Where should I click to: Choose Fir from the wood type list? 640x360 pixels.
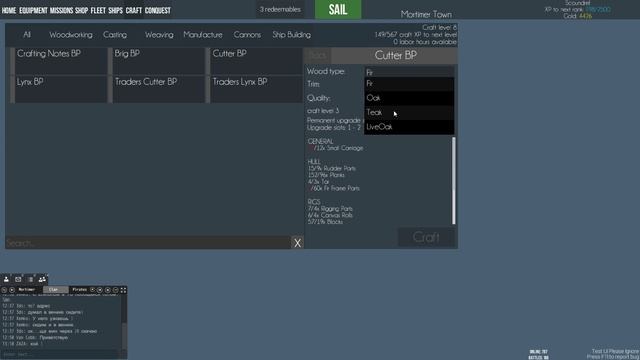click(x=409, y=84)
